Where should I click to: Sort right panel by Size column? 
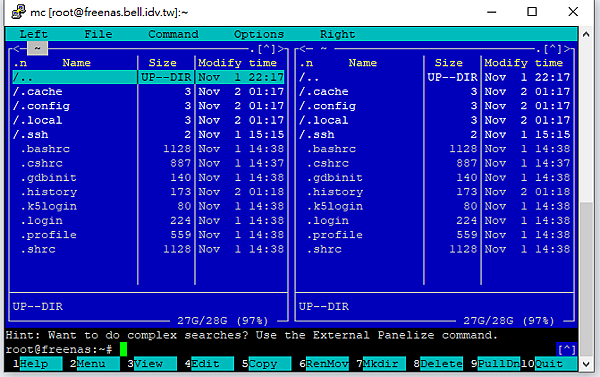(449, 63)
